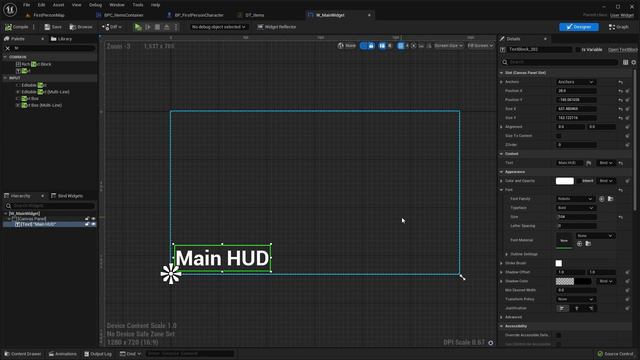
Task: Open the File menu
Action: (x=27, y=5)
